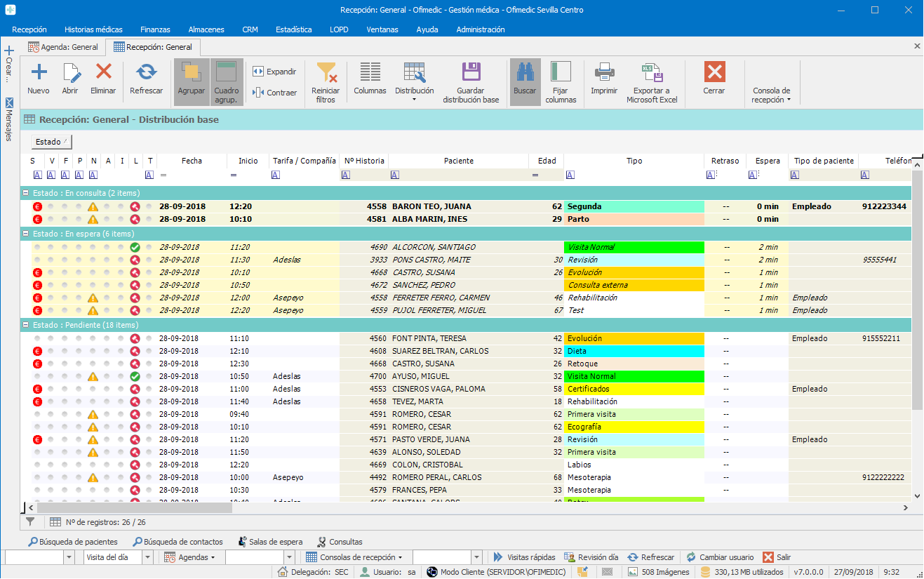Open the Historias médicas menu
924x579 pixels.
(93, 29)
